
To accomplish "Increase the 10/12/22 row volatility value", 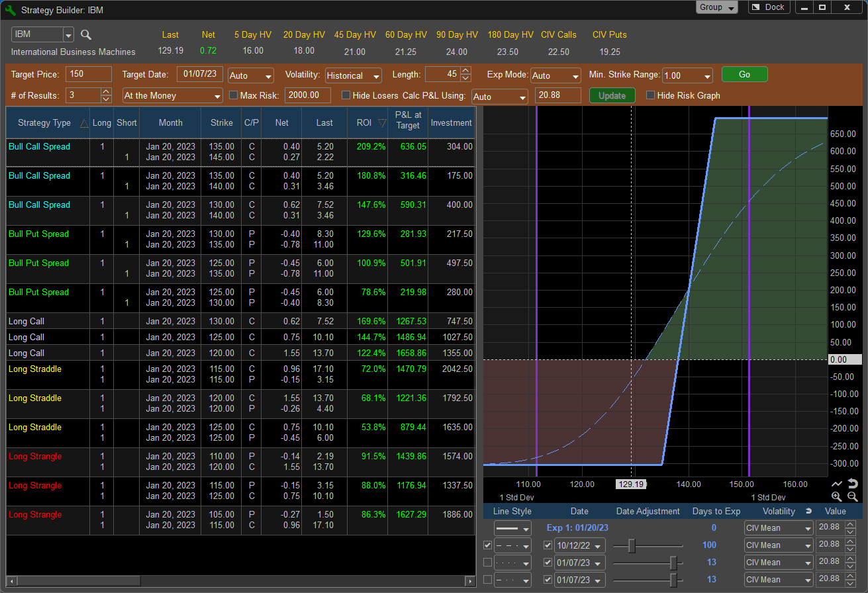I will [850, 542].
